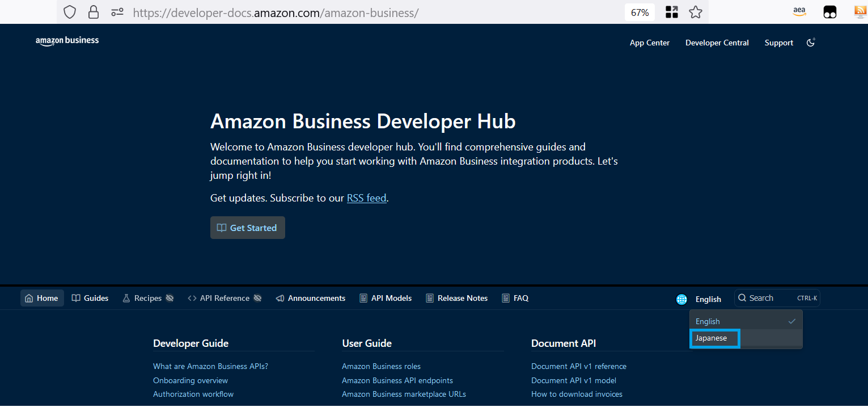This screenshot has height=407, width=868.
Task: Open Amazon Business API endpoints link
Action: (x=397, y=380)
